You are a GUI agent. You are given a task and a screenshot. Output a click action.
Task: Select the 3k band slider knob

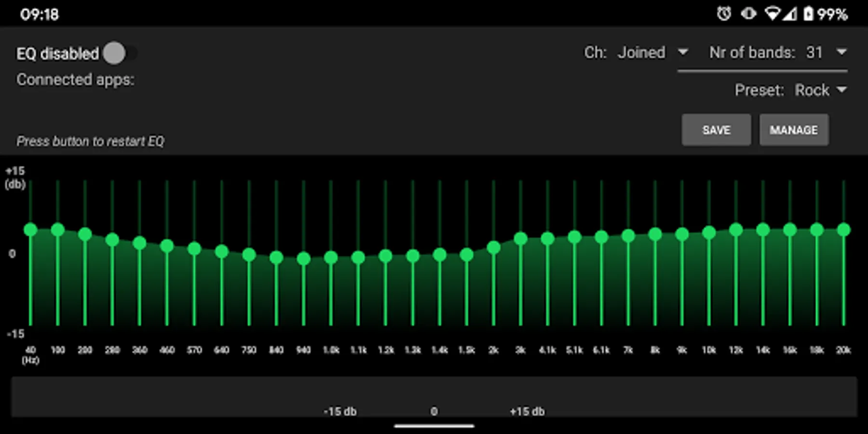click(x=520, y=238)
